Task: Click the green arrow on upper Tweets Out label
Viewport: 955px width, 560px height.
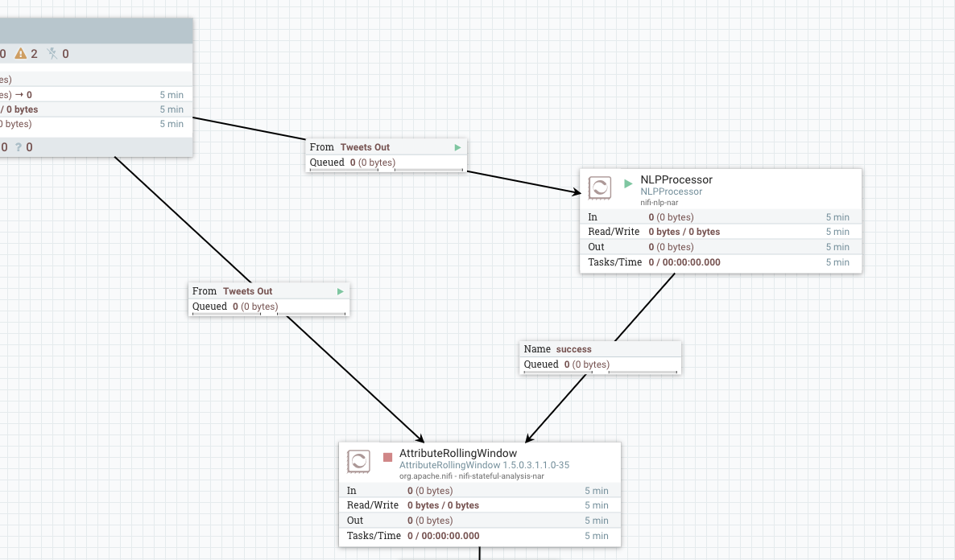Action: click(x=457, y=147)
